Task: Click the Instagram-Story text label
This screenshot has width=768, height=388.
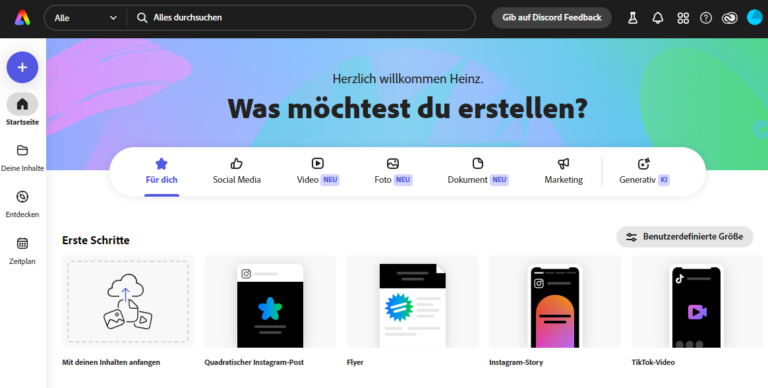Action: (x=516, y=363)
